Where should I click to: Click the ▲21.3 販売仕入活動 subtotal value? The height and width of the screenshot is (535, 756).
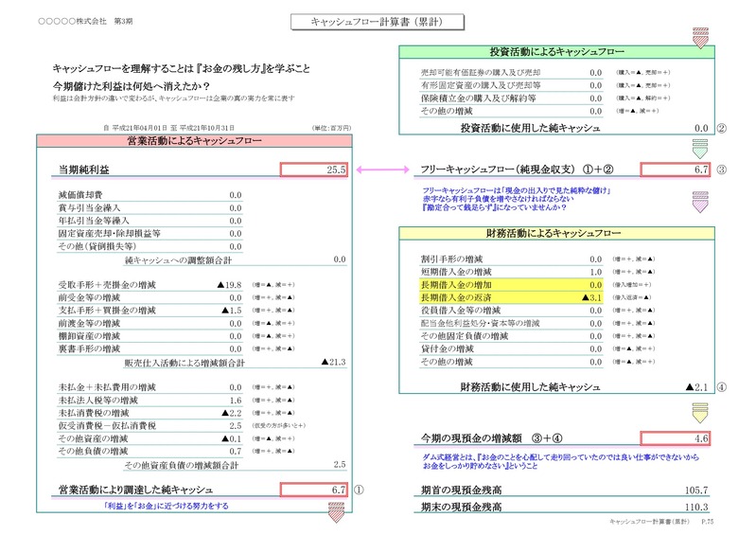[x=334, y=362]
